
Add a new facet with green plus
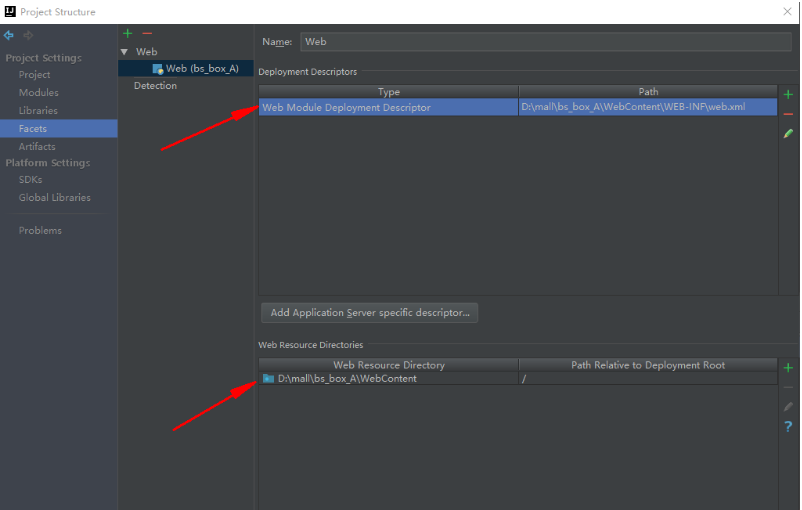[128, 34]
